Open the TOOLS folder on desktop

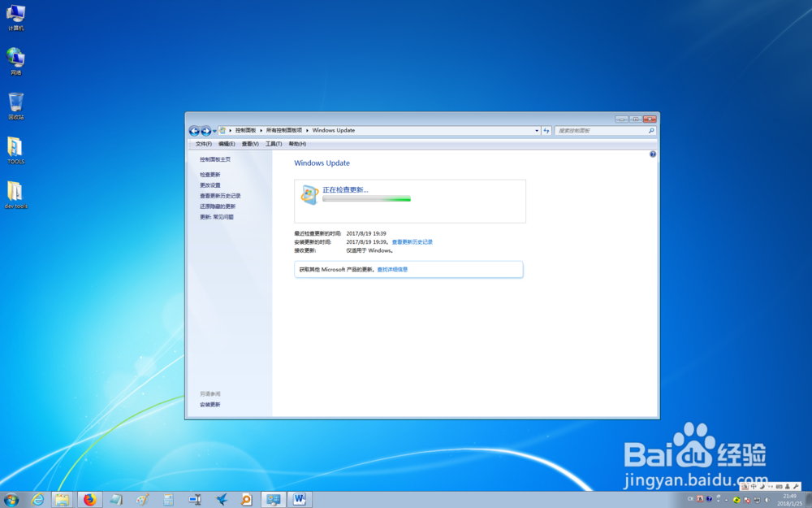[x=15, y=150]
